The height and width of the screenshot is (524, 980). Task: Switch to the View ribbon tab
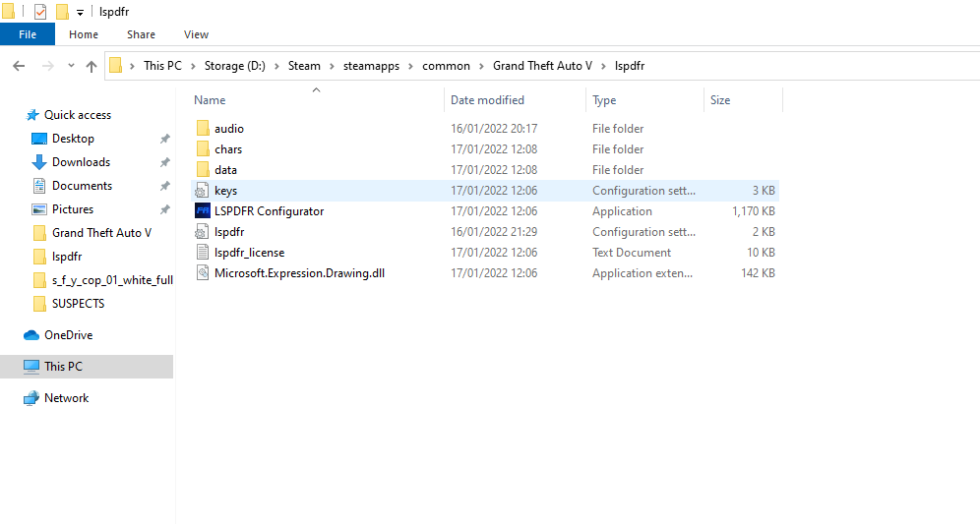pos(196,34)
